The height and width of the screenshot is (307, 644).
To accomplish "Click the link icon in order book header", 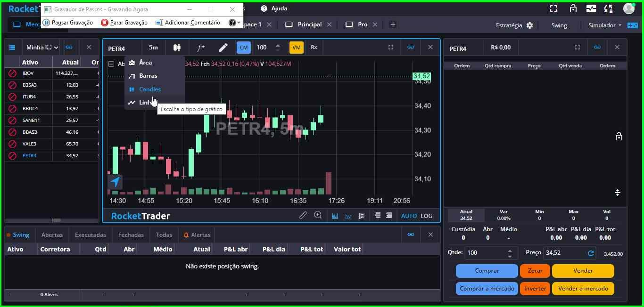I will pyautogui.click(x=597, y=47).
